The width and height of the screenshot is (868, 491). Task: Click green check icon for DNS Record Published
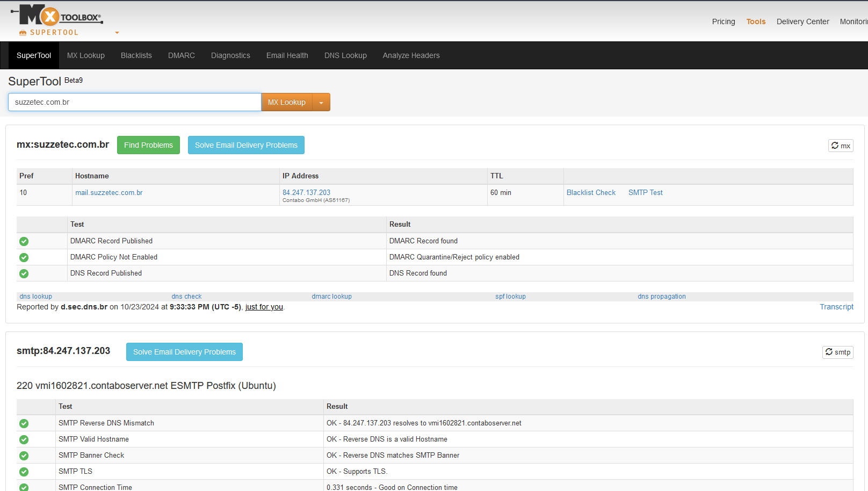pos(24,273)
